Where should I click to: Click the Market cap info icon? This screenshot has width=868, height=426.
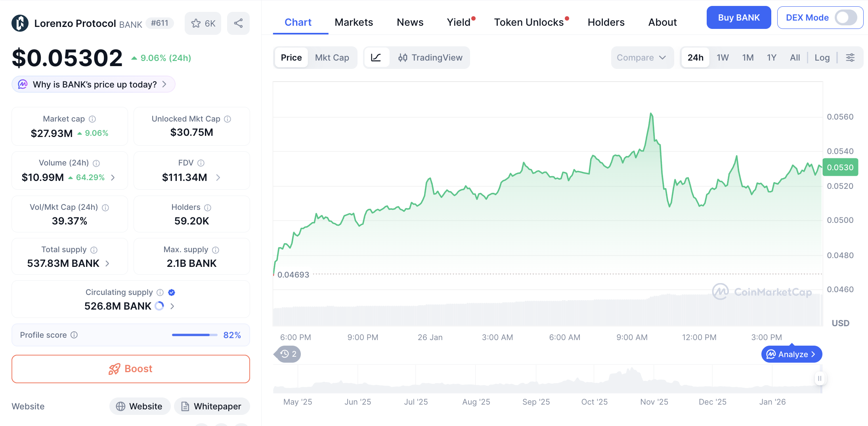point(92,119)
